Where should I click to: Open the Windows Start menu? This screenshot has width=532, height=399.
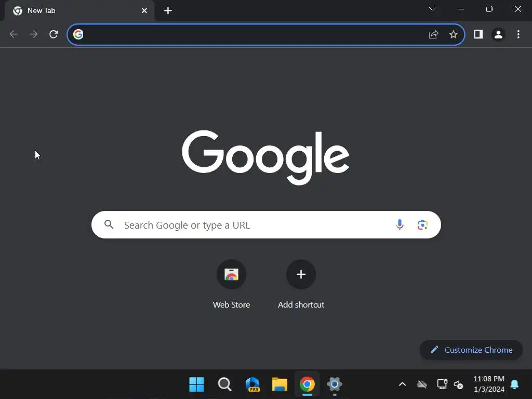pyautogui.click(x=196, y=384)
